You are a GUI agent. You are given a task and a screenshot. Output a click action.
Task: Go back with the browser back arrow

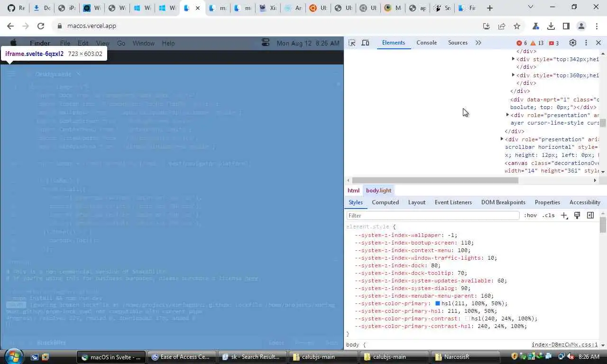point(10,26)
